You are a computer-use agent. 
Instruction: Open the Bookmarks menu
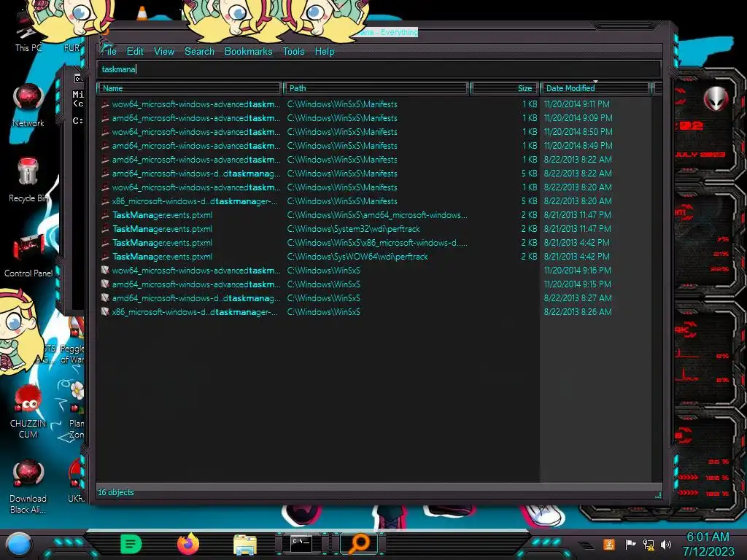(x=248, y=52)
